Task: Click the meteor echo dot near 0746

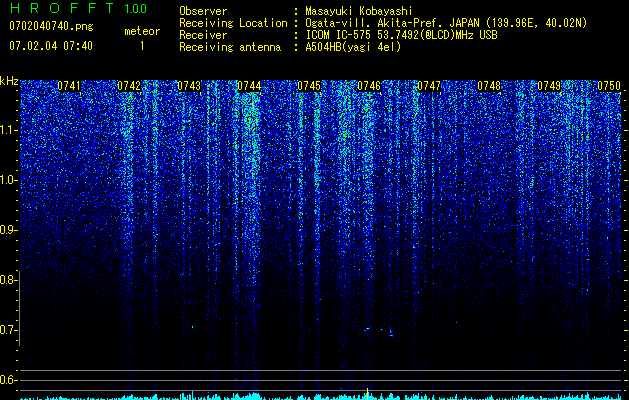Action: [367, 329]
